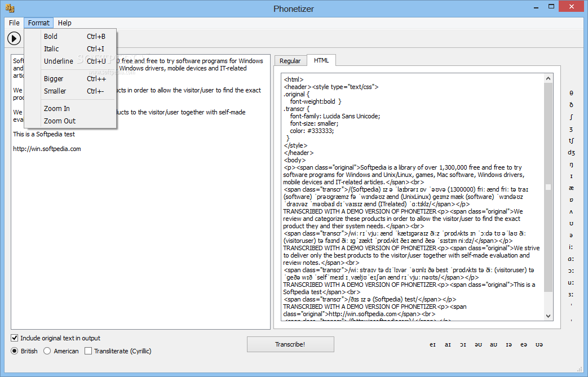Click the Phonetizer app icon in title bar
The width and height of the screenshot is (588, 377).
click(x=10, y=8)
